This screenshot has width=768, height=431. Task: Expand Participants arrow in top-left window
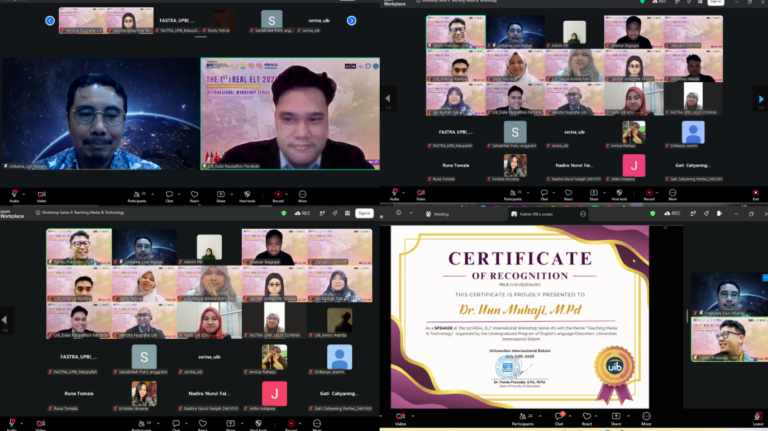pos(152,194)
